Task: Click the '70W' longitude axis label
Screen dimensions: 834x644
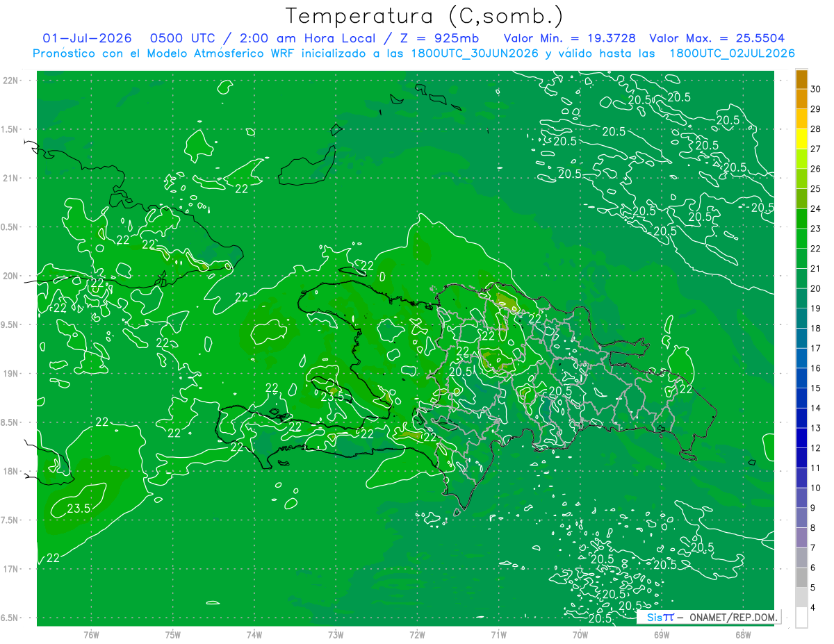Action: [x=580, y=634]
